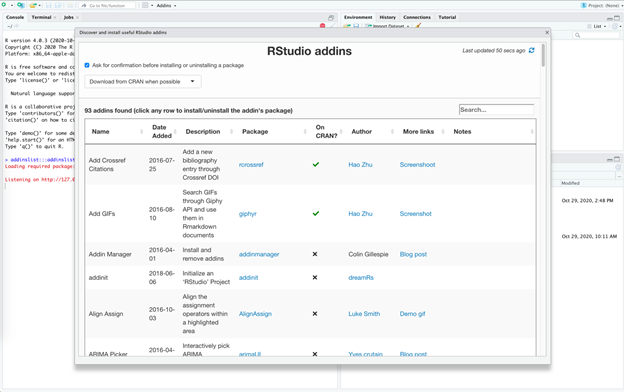Click the X mark in Addin Manager row

[315, 254]
